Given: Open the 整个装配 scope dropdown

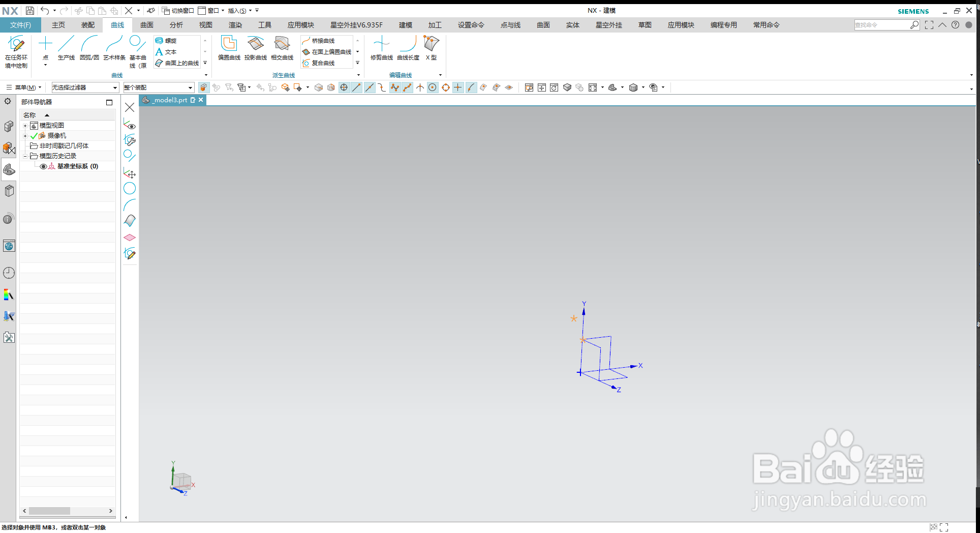Looking at the screenshot, I should pyautogui.click(x=159, y=87).
